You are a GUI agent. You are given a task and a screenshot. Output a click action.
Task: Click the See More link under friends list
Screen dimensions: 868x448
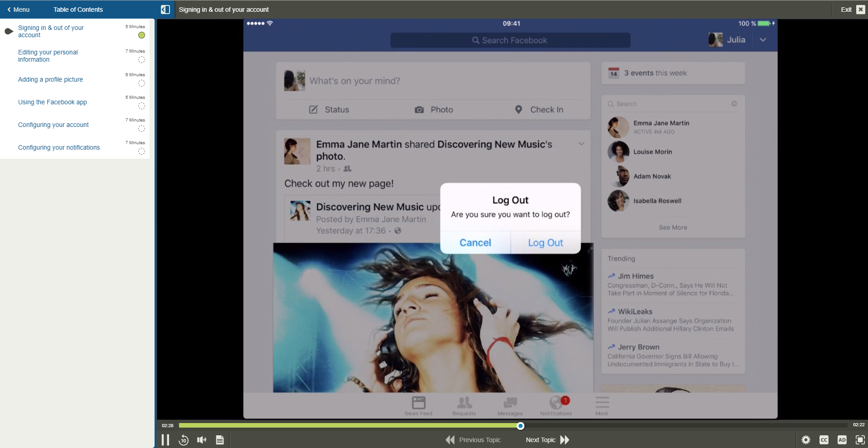673,228
